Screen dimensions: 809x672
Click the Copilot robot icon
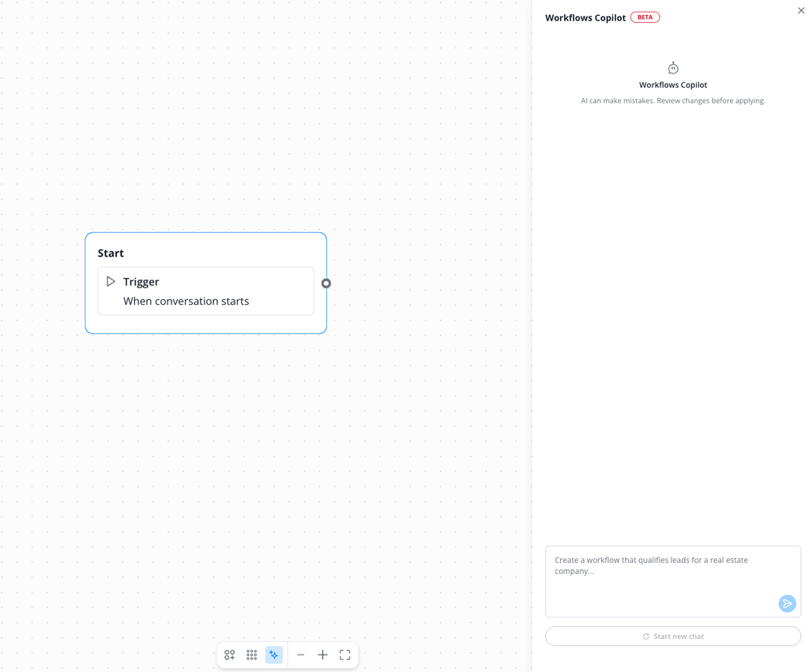click(673, 68)
